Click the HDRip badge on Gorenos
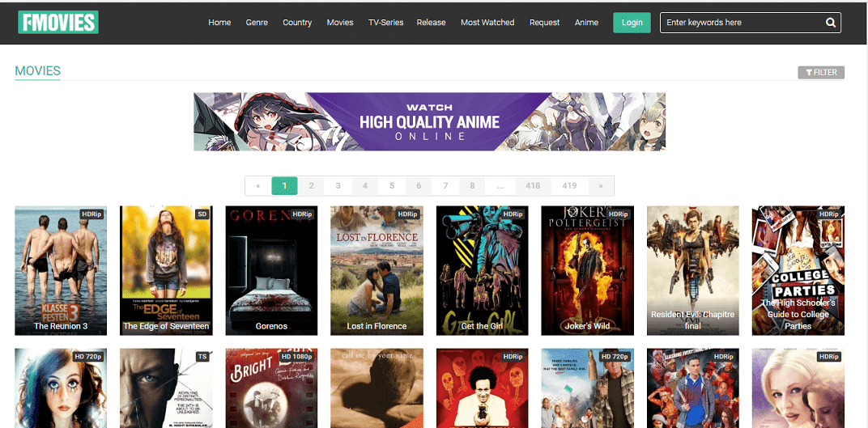This screenshot has height=428, width=868. (302, 214)
